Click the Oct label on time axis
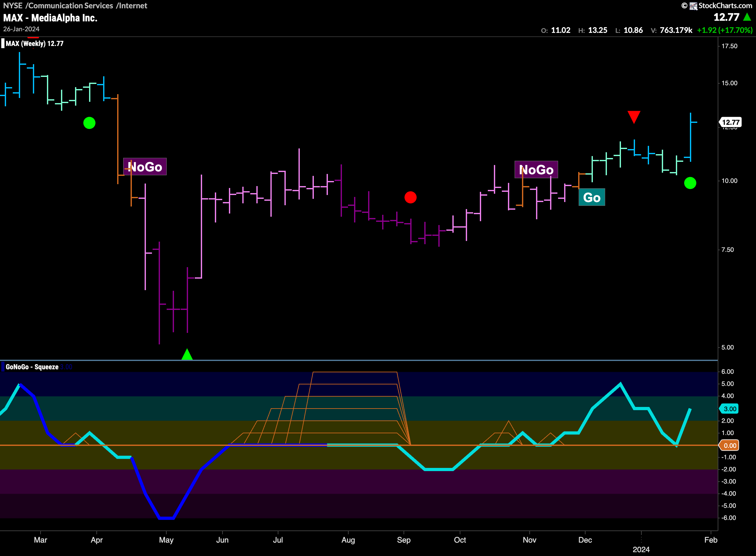Viewport: 756px width, 556px height. pos(460,540)
